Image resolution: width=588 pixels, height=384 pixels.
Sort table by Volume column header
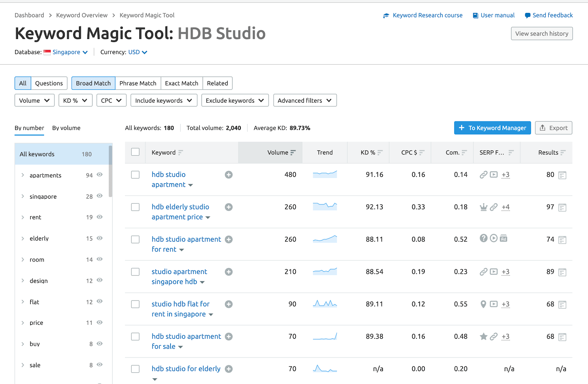tap(270, 153)
